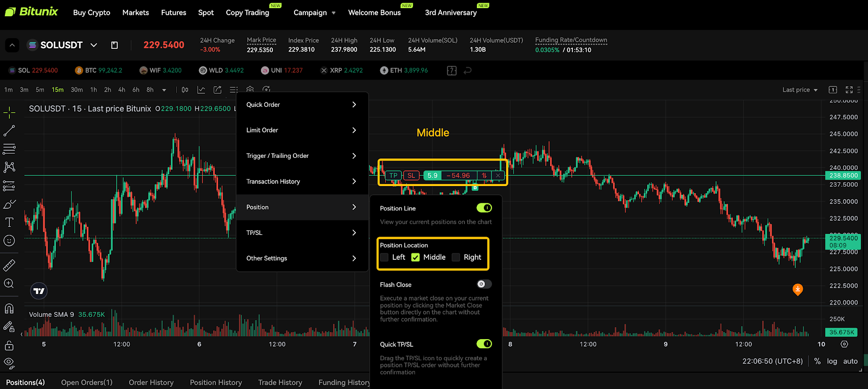Uncheck the Middle position location box
The height and width of the screenshot is (389, 868).
click(x=416, y=257)
